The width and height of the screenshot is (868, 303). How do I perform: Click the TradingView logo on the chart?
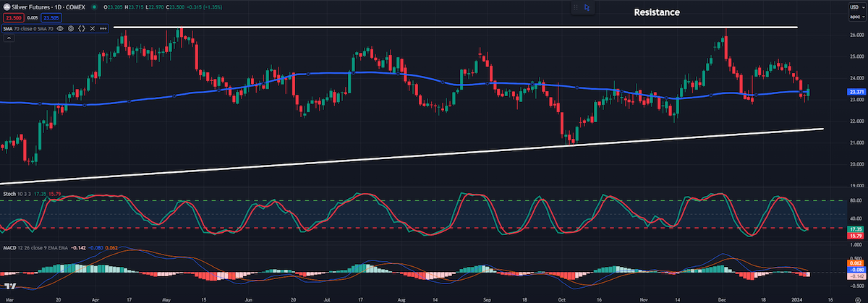tap(11, 286)
